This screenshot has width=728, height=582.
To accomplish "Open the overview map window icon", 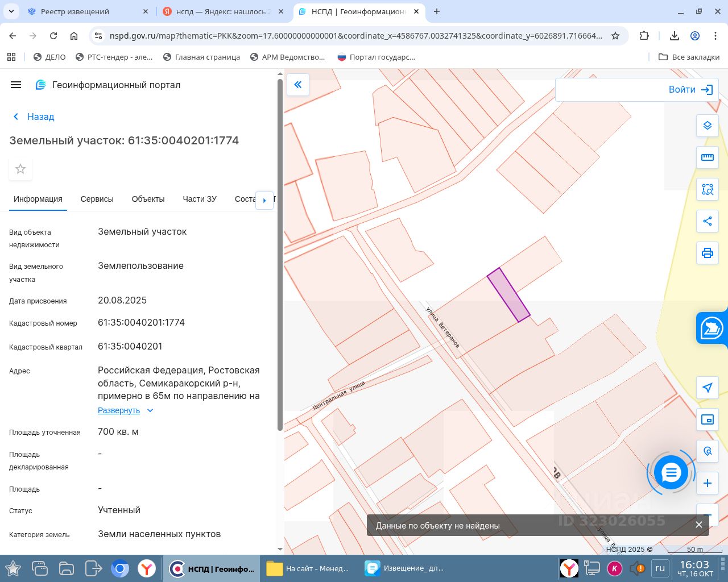I will coord(708,419).
